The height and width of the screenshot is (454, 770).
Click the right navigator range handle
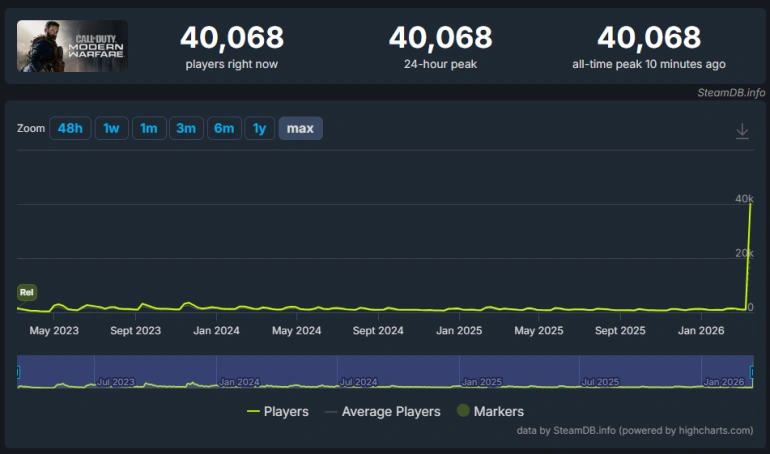[x=752, y=372]
